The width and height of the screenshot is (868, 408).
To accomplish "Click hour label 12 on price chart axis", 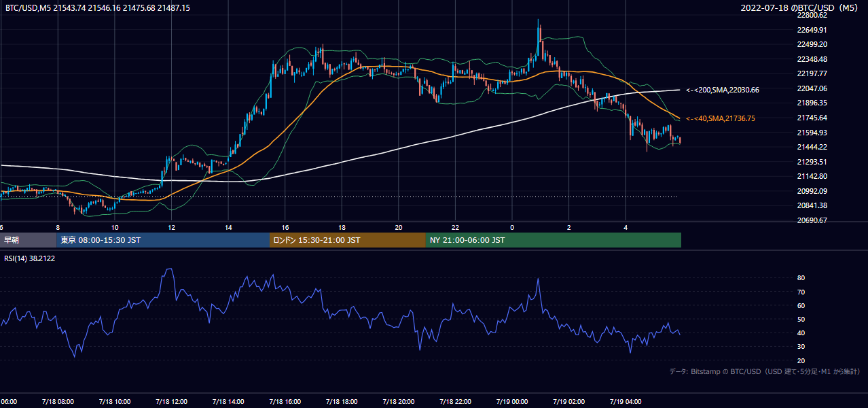I will pyautogui.click(x=172, y=227).
